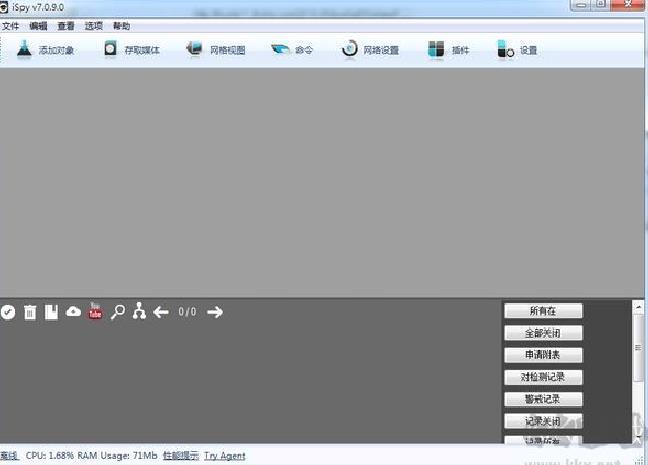Click the iSpy application icon in title bar
This screenshot has width=648, height=465.
click(x=4, y=7)
